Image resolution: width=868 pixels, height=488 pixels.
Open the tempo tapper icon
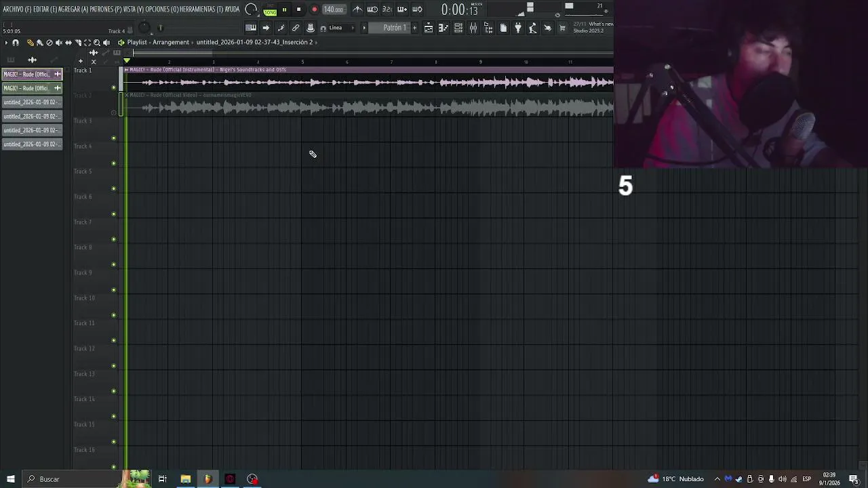(x=533, y=28)
